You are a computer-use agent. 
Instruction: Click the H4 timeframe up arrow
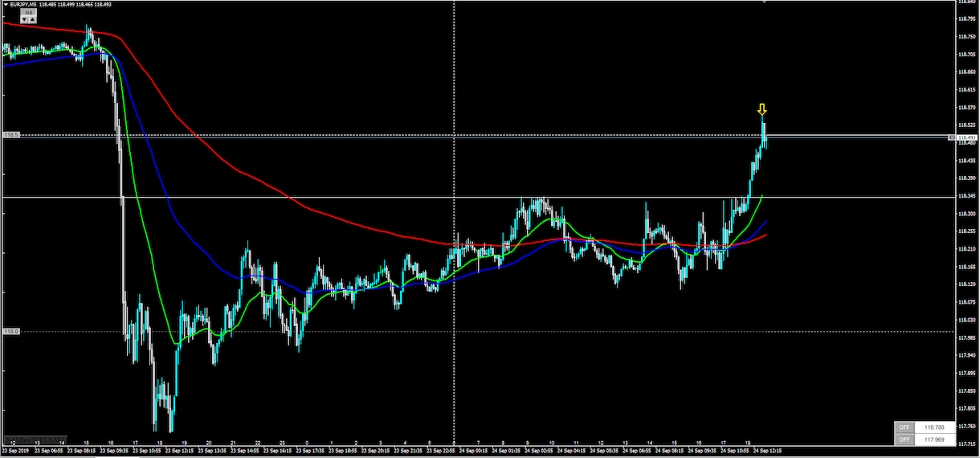32,19
